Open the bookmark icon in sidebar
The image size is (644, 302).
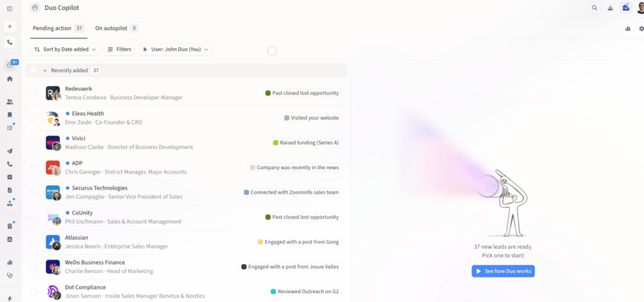pos(10,115)
